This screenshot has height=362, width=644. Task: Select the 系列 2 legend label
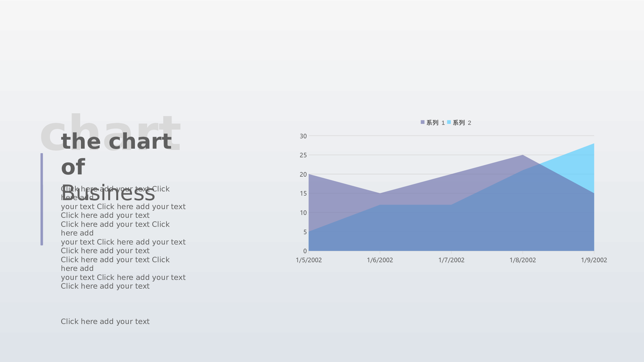(462, 123)
